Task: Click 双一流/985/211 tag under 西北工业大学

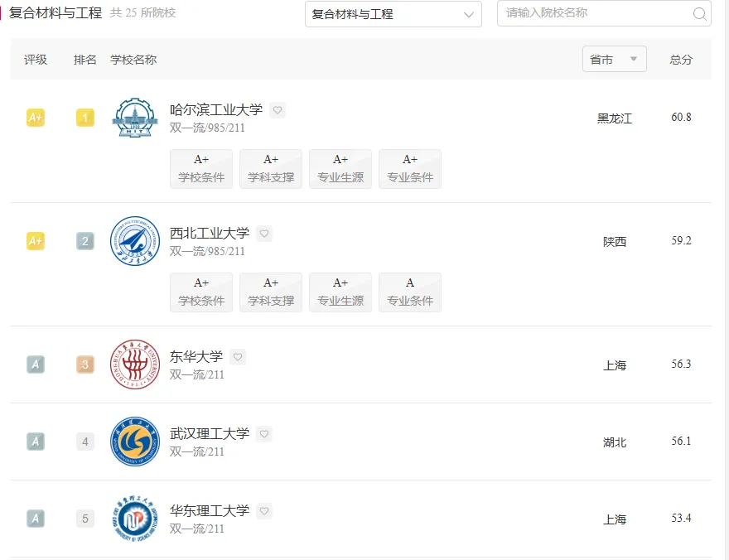Action: (207, 251)
